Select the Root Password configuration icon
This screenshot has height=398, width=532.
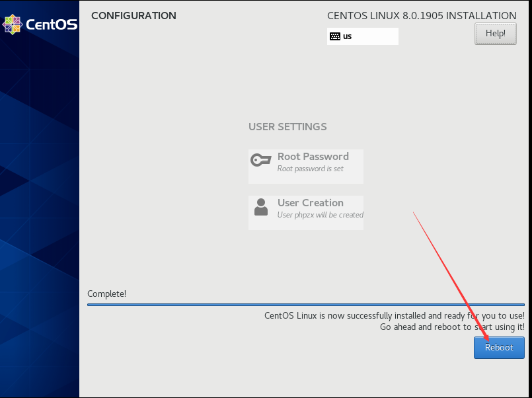(x=260, y=159)
